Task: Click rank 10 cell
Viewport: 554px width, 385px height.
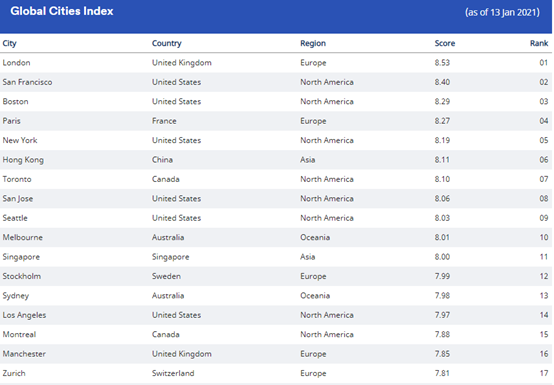Action: tap(544, 238)
